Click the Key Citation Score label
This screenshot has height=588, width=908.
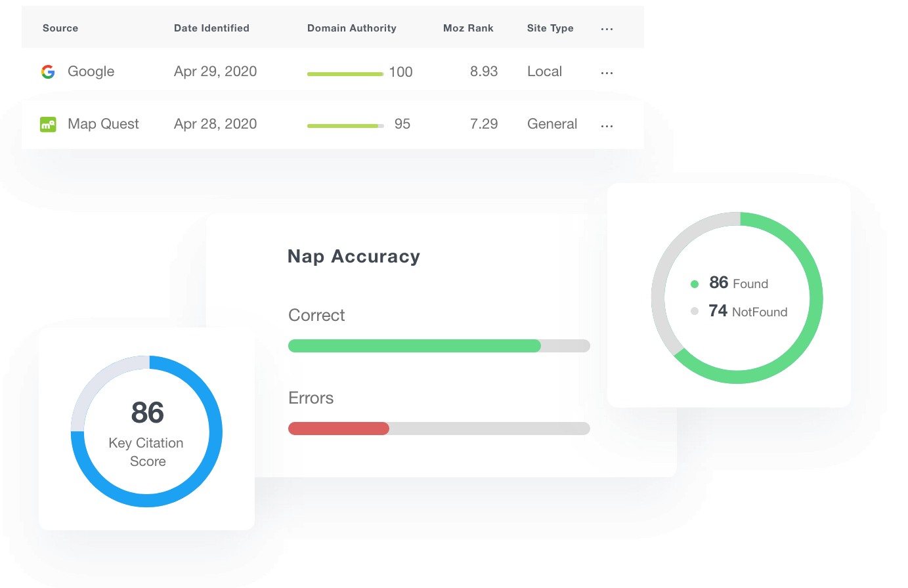pyautogui.click(x=146, y=452)
